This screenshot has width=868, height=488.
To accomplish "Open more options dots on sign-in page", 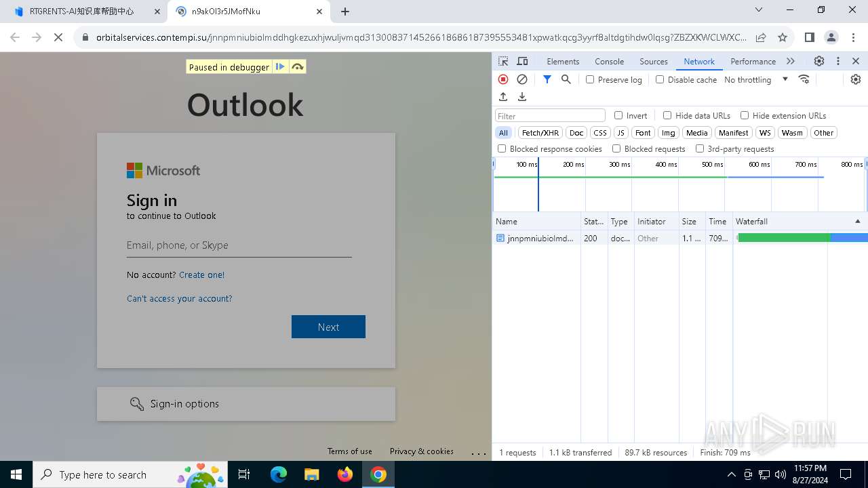I will (479, 453).
